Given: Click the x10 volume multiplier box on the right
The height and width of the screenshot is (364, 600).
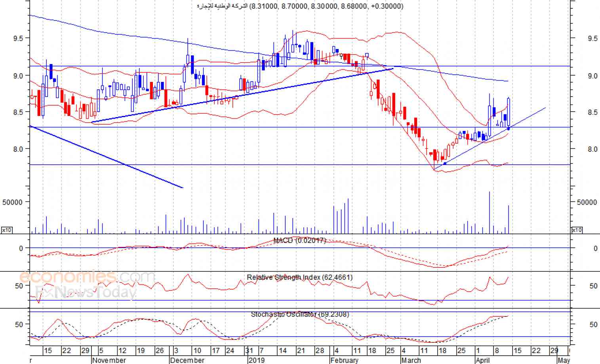Looking at the screenshot, I should point(577,230).
